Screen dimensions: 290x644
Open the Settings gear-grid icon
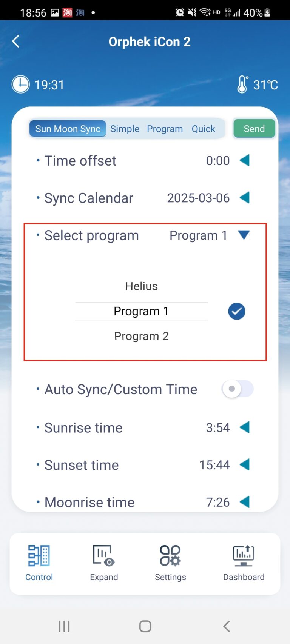[170, 556]
